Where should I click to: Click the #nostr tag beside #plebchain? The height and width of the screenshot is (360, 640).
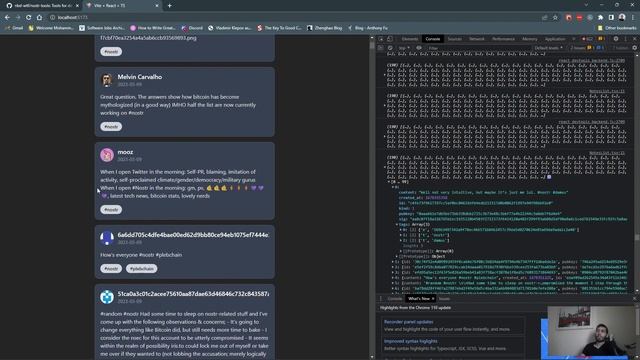click(111, 269)
